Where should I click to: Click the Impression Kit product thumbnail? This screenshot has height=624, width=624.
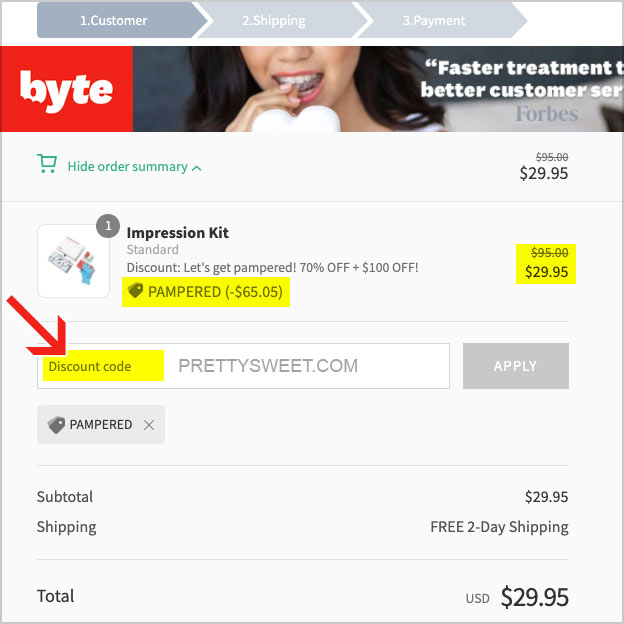tap(73, 261)
